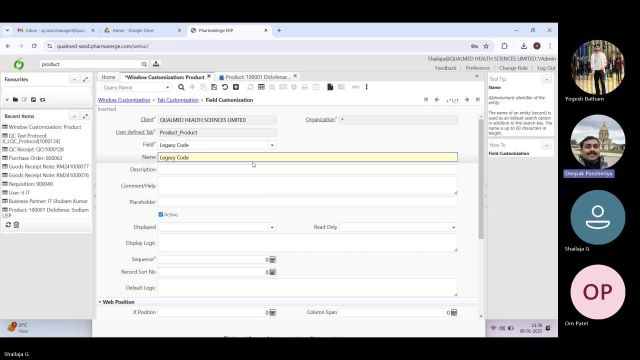Image resolution: width=640 pixels, height=360 pixels.
Task: Click the Log Out link
Action: coord(546,68)
